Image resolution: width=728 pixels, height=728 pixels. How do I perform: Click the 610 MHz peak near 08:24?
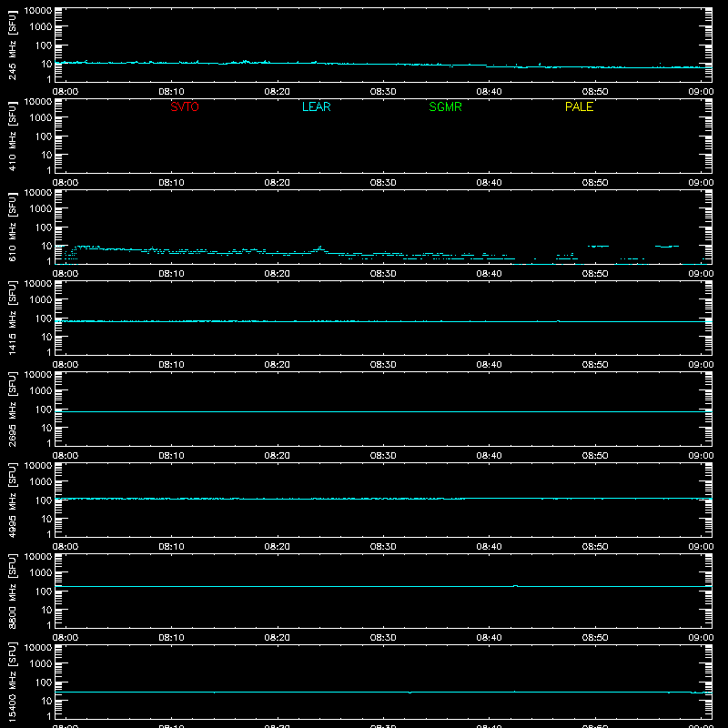pos(319,248)
